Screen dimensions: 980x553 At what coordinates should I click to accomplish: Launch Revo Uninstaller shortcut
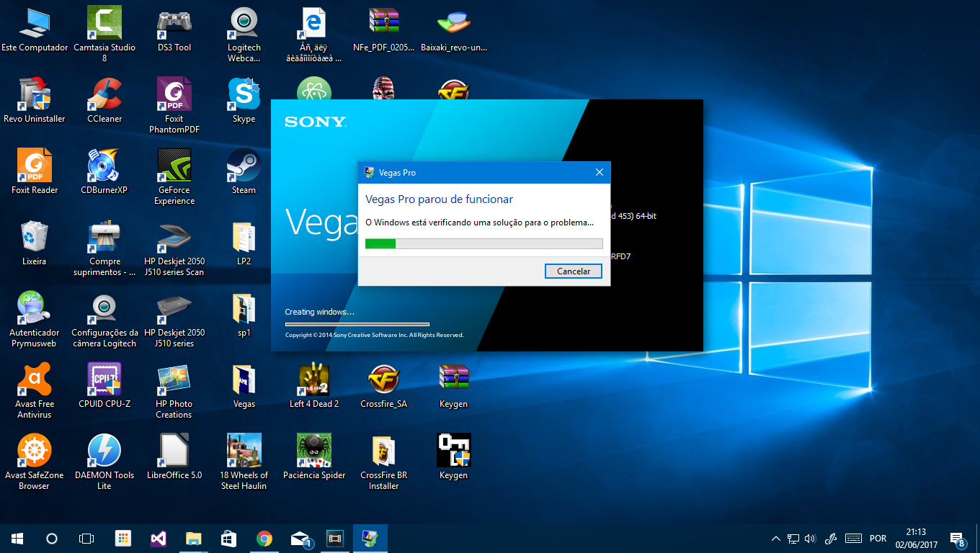click(35, 101)
